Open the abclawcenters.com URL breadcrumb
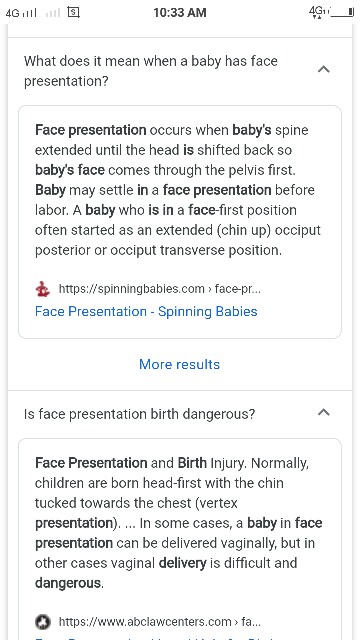Image resolution: width=360 pixels, height=640 pixels. pos(160,622)
